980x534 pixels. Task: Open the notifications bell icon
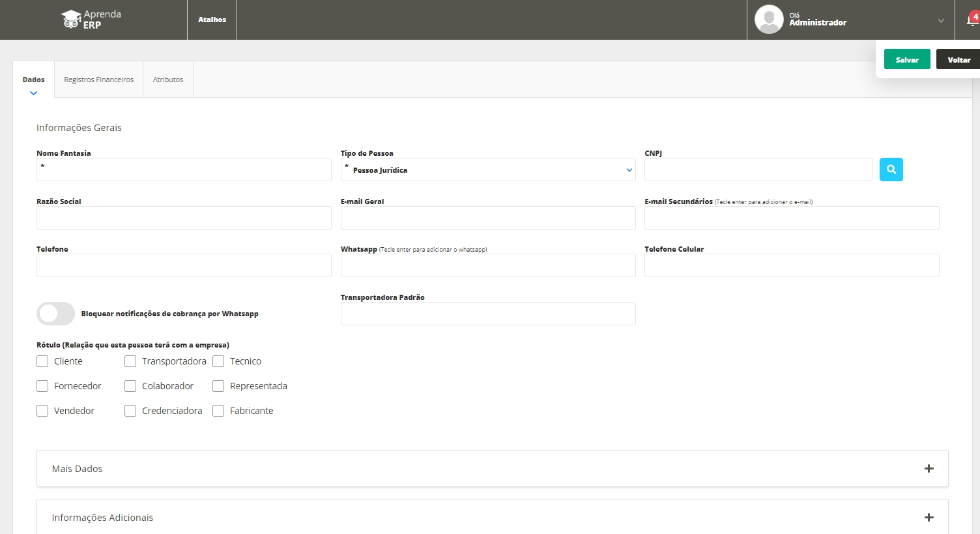(x=972, y=20)
